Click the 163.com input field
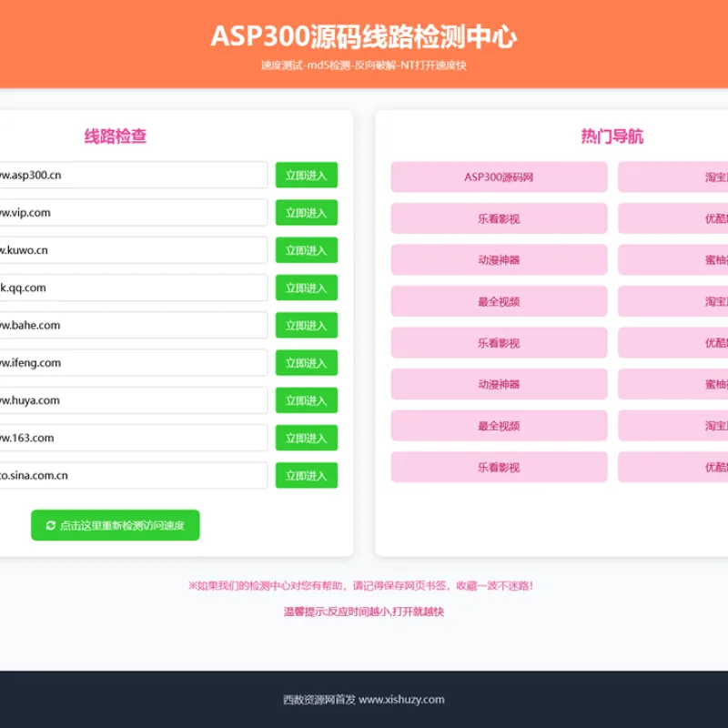 tap(134, 438)
